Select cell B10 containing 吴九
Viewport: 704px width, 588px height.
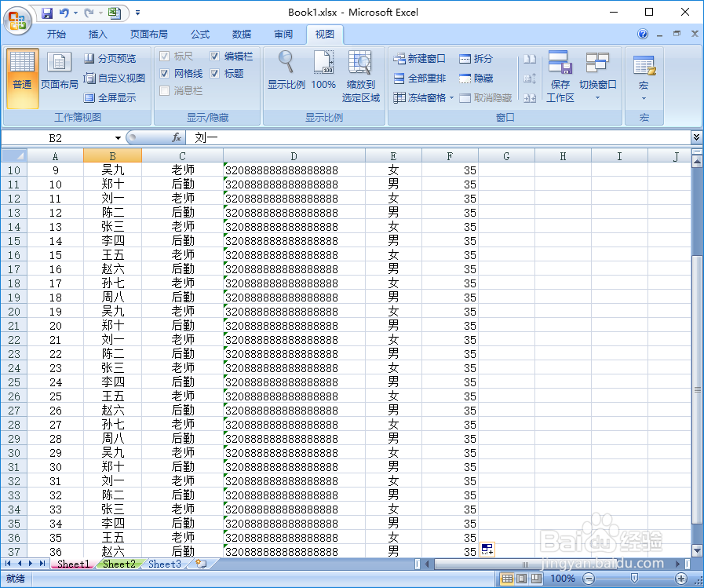pos(113,170)
